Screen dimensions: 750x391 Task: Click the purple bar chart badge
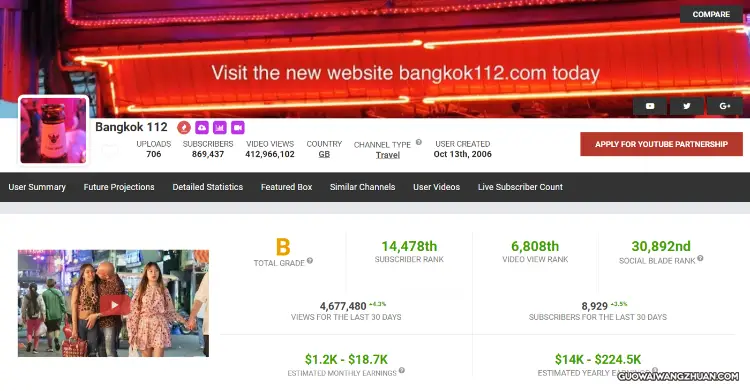(x=220, y=127)
